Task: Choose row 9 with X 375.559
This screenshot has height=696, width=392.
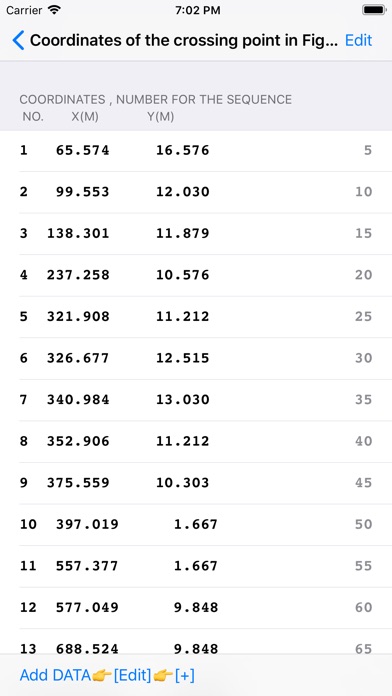Action: 196,483
